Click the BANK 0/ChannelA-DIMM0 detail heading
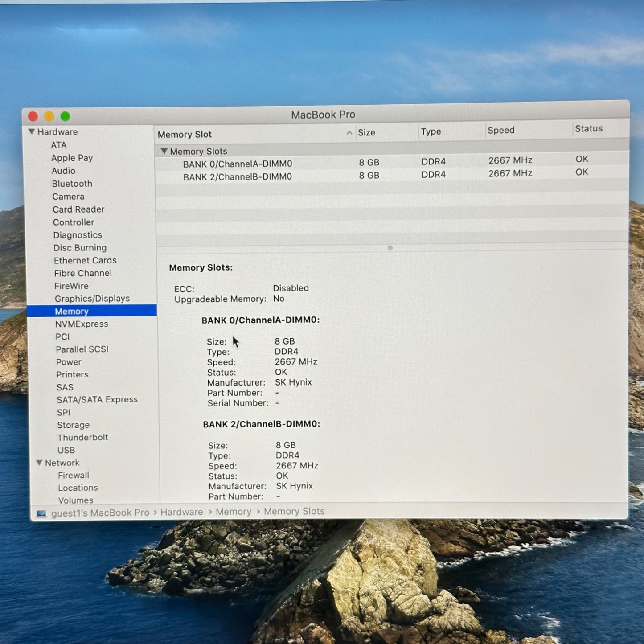Screen dimensions: 644x644 [261, 320]
